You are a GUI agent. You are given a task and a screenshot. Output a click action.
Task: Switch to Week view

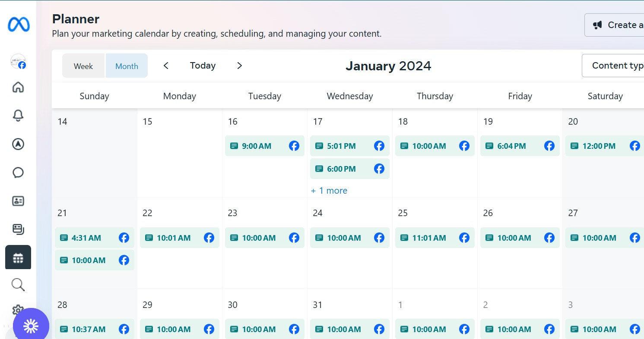pyautogui.click(x=83, y=66)
